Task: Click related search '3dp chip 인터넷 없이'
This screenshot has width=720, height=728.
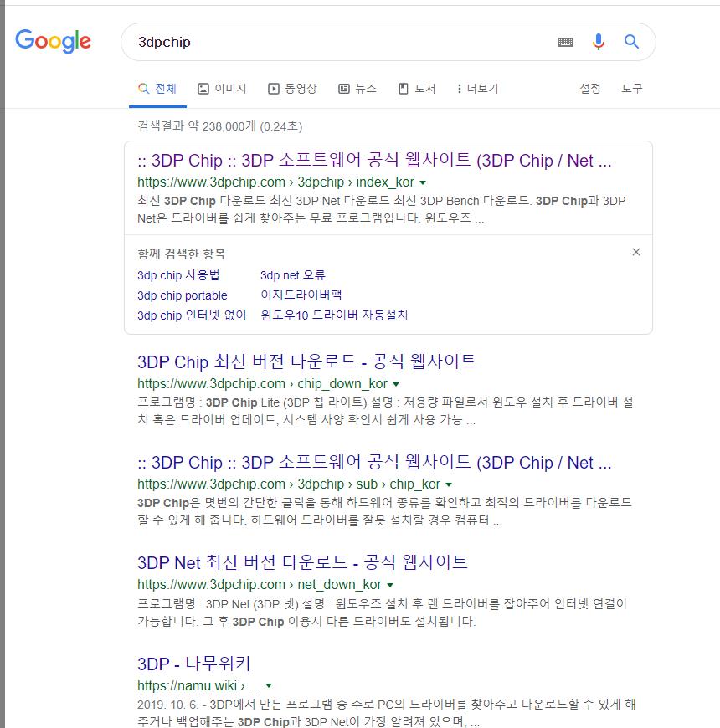Action: (x=192, y=315)
